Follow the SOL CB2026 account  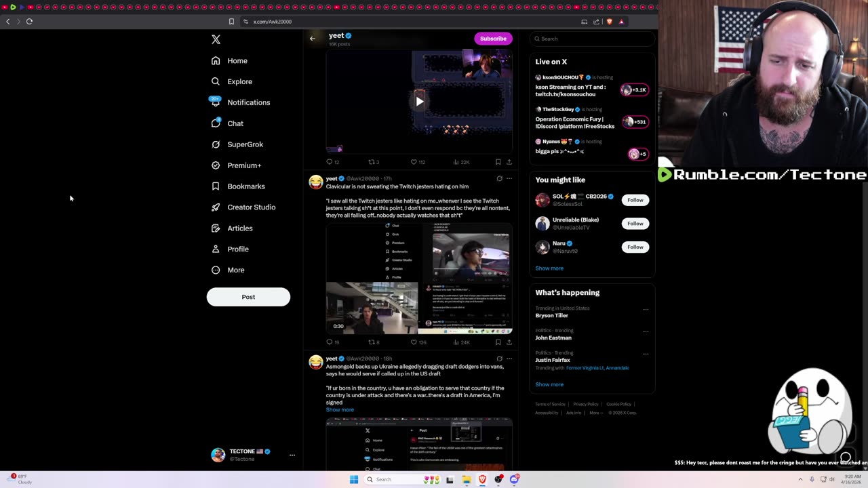coord(635,200)
